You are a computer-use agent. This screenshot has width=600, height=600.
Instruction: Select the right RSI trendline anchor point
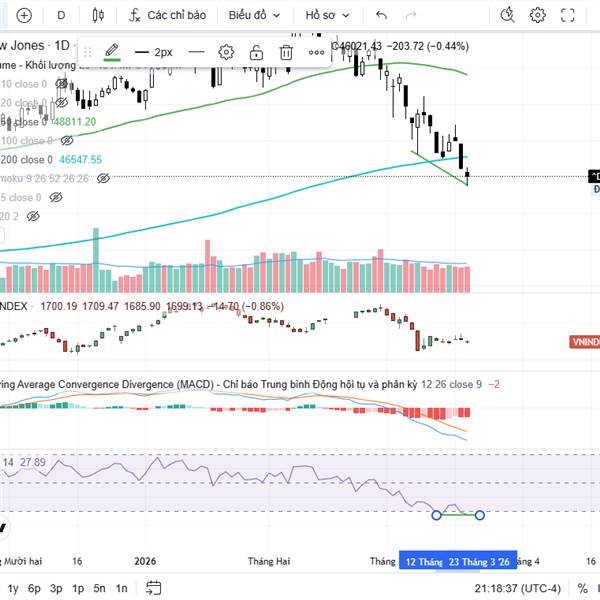(479, 515)
